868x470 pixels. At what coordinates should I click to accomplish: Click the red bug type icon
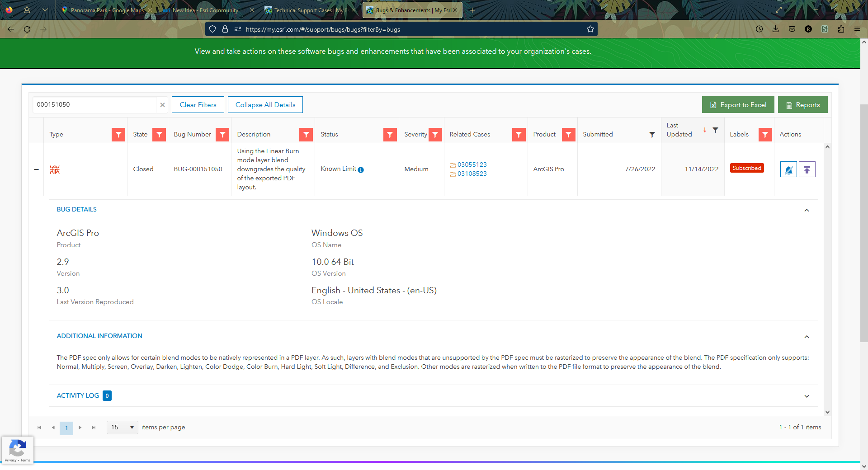tap(55, 169)
